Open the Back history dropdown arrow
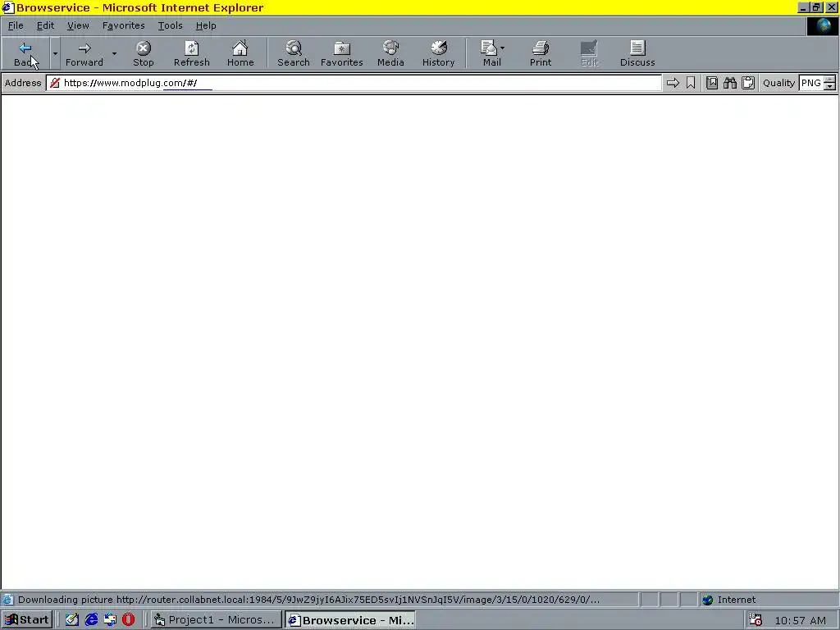 pos(55,53)
